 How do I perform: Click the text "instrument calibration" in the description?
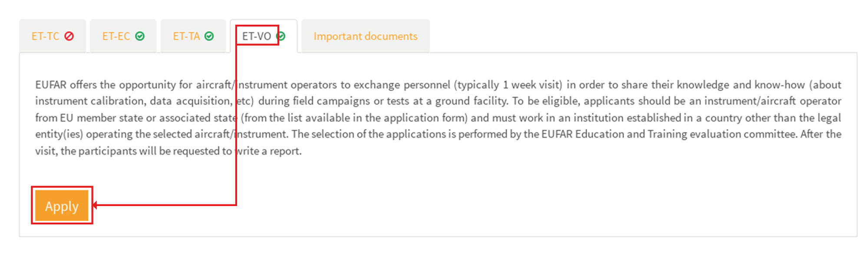[90, 101]
